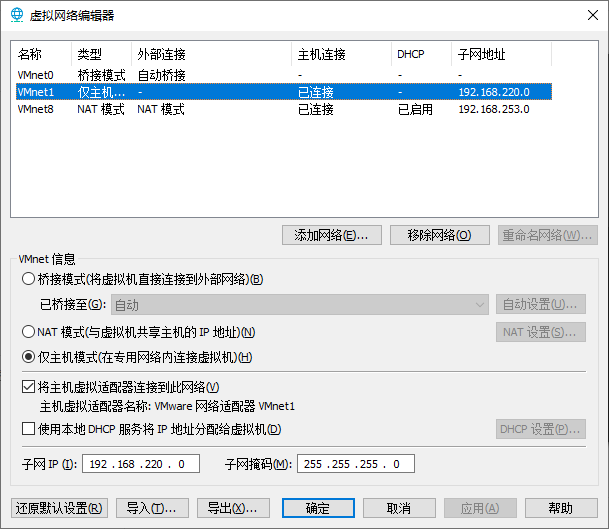Click the 帮助 button
The width and height of the screenshot is (609, 529).
point(561,508)
